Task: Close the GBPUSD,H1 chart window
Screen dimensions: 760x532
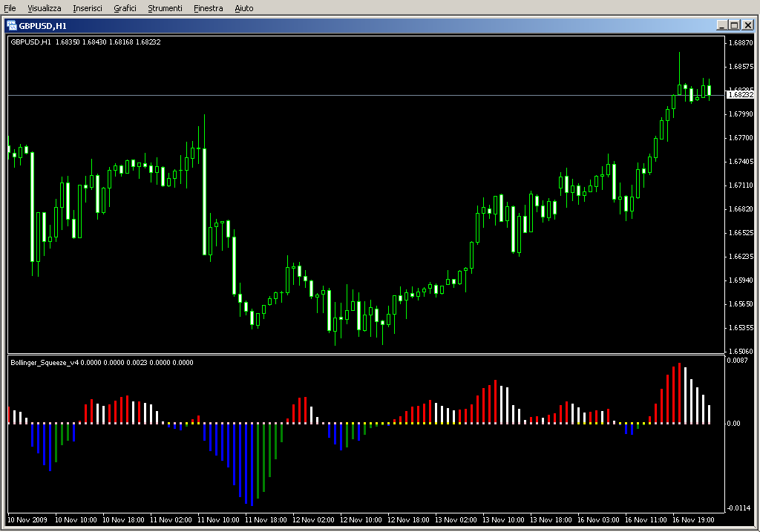Action: point(748,25)
